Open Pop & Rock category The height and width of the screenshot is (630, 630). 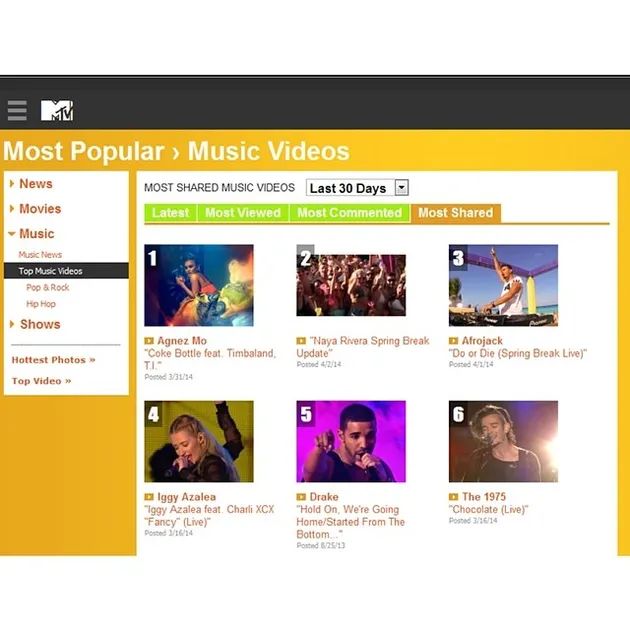pyautogui.click(x=47, y=287)
